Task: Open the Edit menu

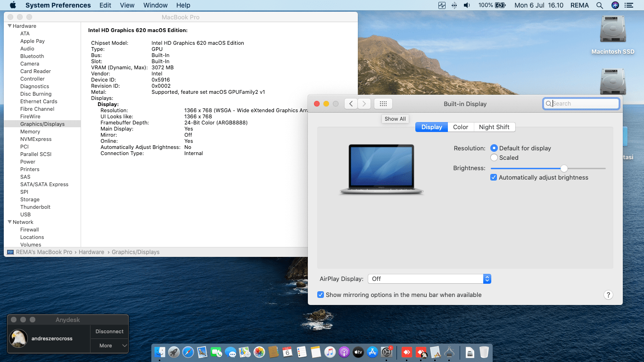Action: 105,5
